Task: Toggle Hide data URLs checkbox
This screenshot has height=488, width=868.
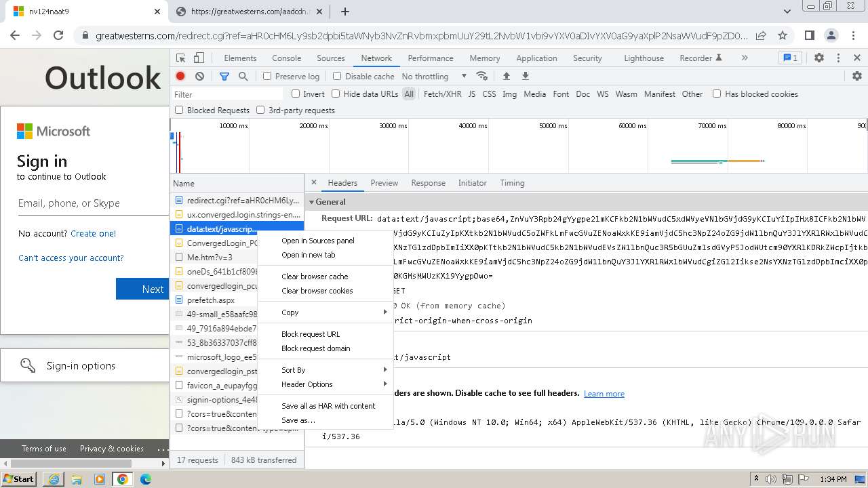Action: click(336, 94)
